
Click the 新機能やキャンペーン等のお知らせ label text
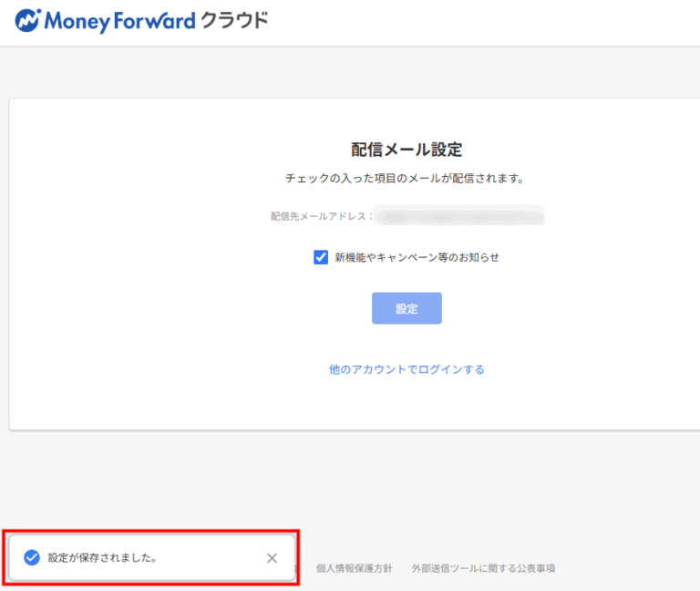417,257
